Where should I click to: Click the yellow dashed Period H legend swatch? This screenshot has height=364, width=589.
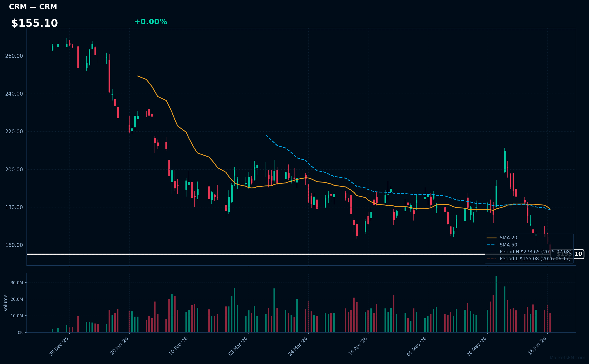pos(492,252)
